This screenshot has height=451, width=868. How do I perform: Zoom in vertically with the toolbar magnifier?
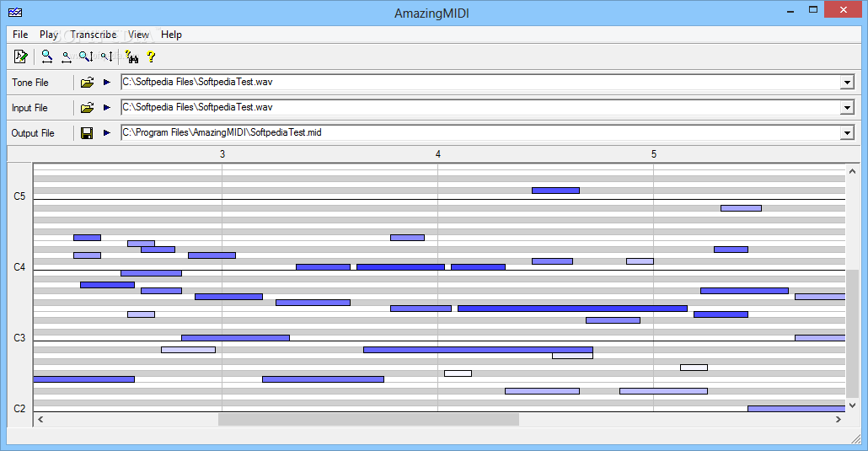tap(86, 56)
